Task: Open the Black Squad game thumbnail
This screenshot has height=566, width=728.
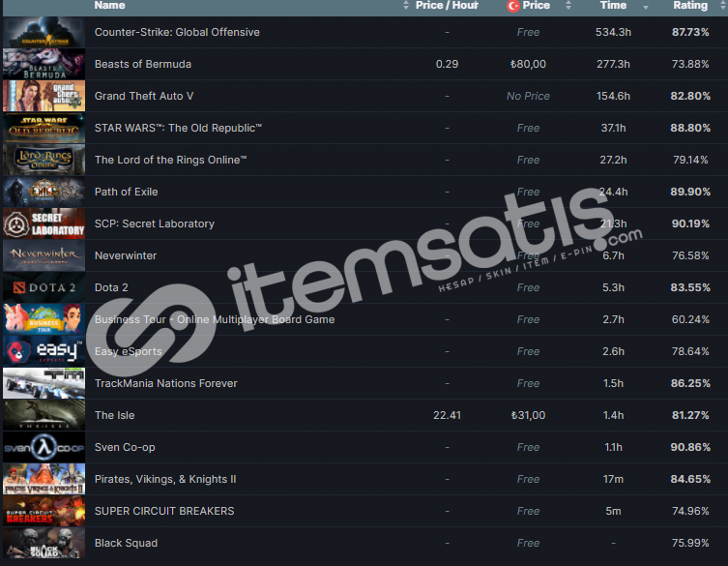Action: pos(44,543)
